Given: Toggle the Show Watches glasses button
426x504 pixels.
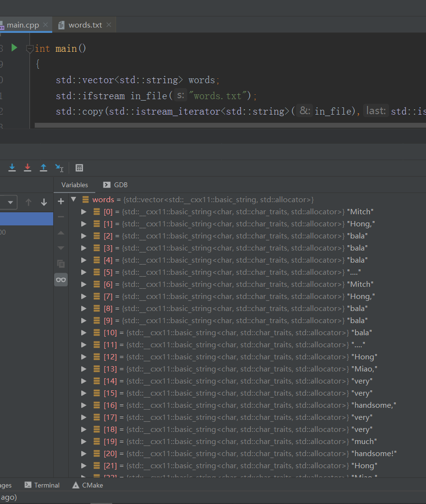Looking at the screenshot, I should [x=61, y=280].
